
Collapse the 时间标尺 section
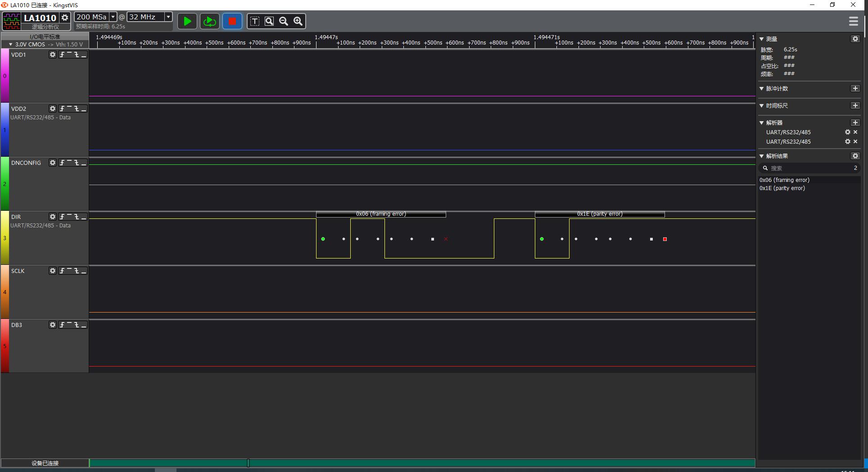[x=762, y=106]
